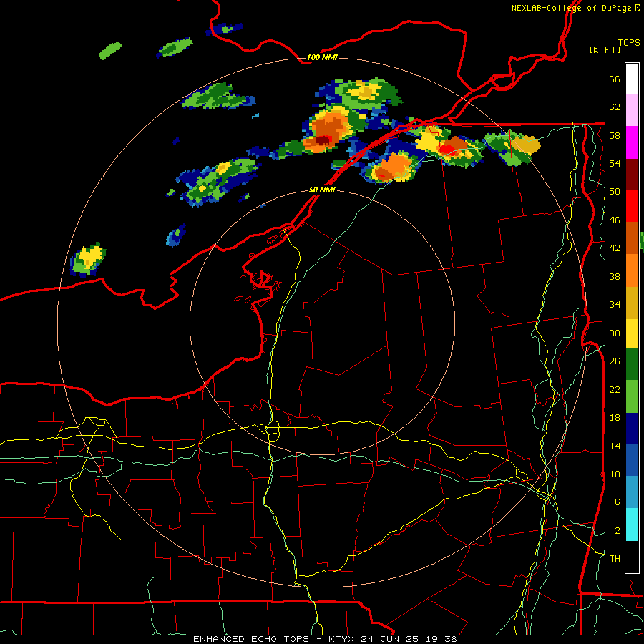Pick the navy blue legend swatch
The width and height of the screenshot is (644, 644).
click(x=632, y=429)
